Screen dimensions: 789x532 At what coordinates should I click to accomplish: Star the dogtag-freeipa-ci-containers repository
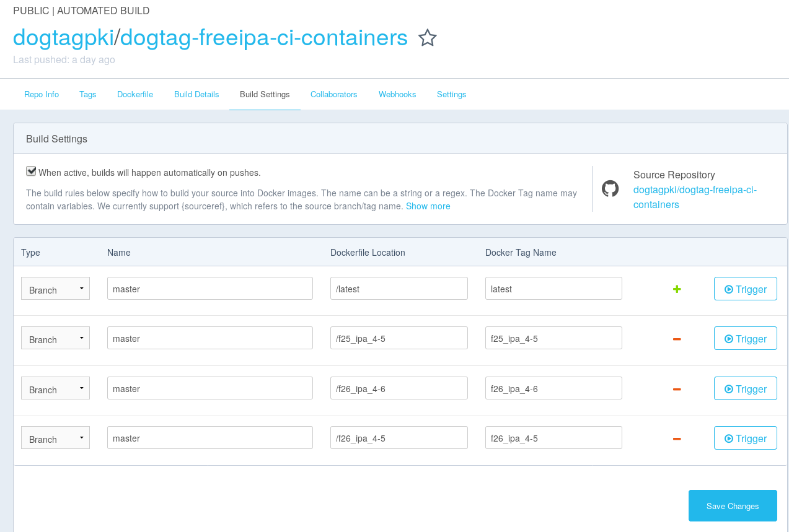tap(427, 38)
